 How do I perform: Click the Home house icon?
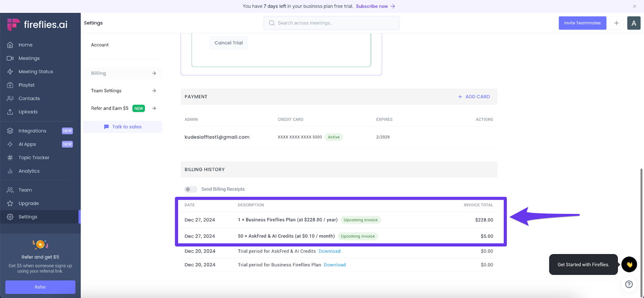pos(10,45)
